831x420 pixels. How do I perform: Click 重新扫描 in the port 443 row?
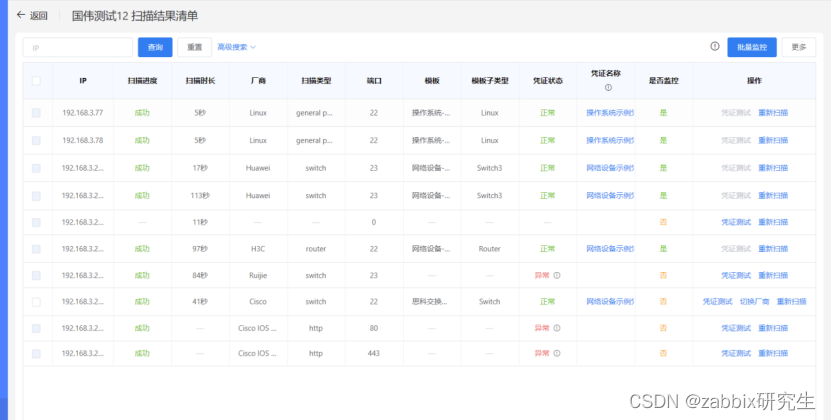(x=773, y=353)
